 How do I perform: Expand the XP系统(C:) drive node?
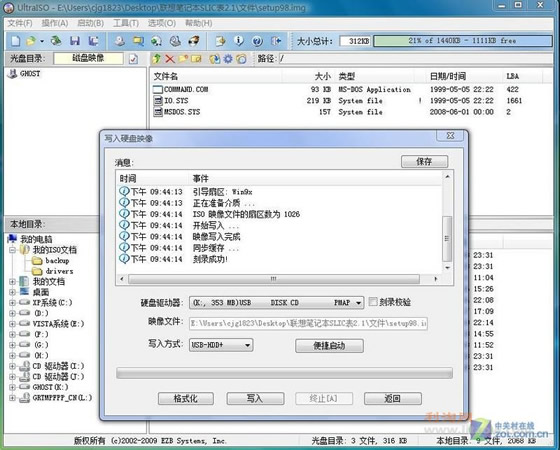coord(12,302)
